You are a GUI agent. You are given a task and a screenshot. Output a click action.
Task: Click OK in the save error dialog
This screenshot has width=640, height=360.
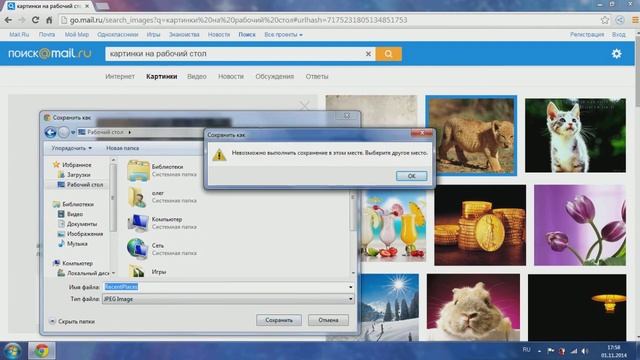click(x=411, y=176)
